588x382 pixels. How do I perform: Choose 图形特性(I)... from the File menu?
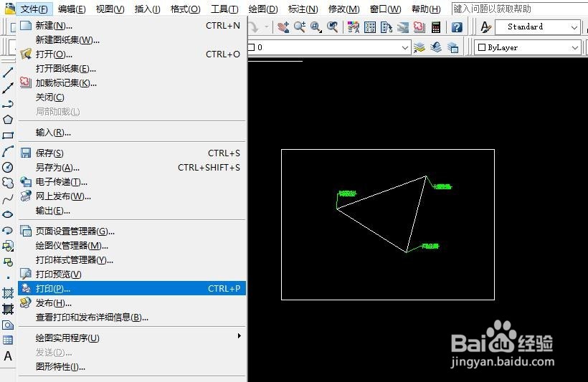(x=132, y=367)
